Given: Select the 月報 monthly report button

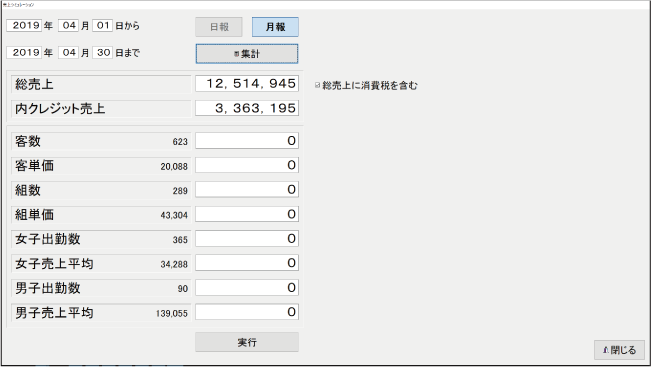Looking at the screenshot, I should coord(275,27).
